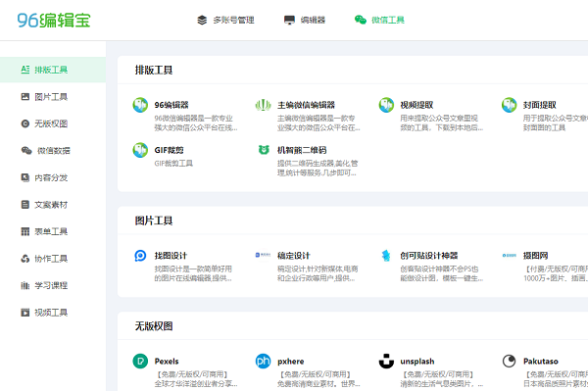588x391 pixels.
Task: Click the 编辑器 monitor icon
Action: click(289, 20)
